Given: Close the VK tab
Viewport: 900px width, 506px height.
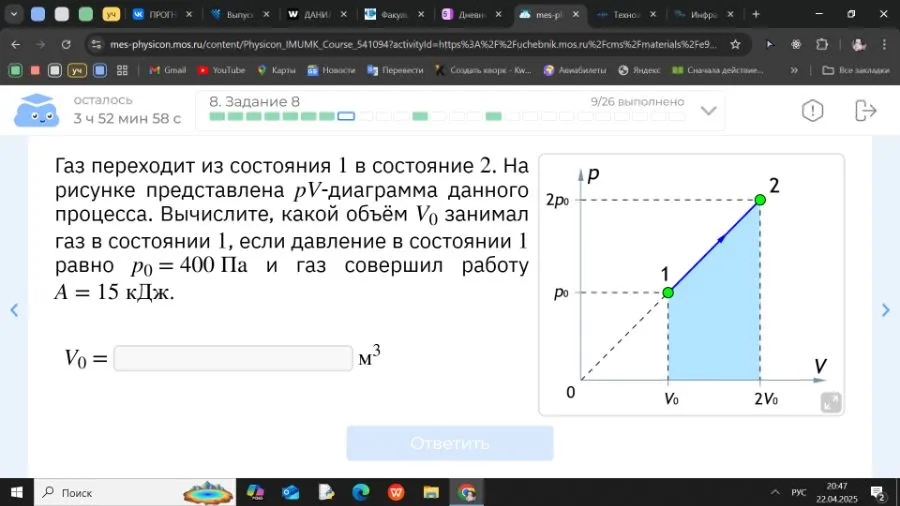Looking at the screenshot, I should [x=189, y=14].
